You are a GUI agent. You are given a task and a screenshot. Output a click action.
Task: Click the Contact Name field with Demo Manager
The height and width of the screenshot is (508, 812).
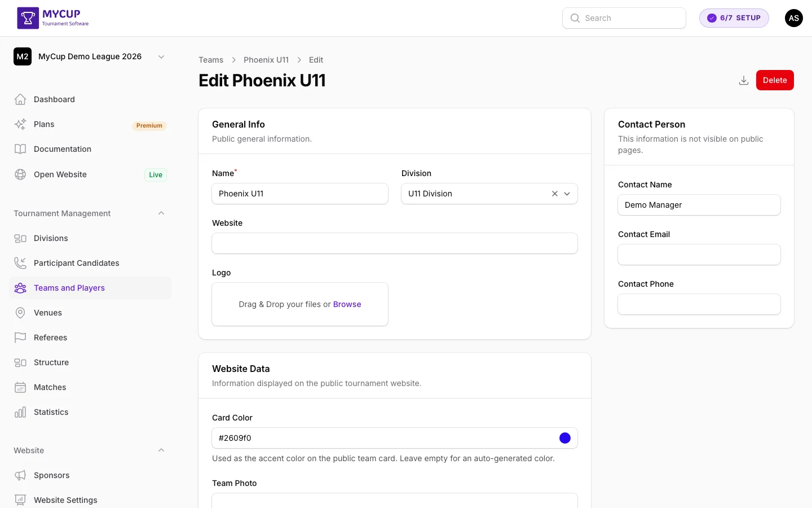[x=699, y=205]
